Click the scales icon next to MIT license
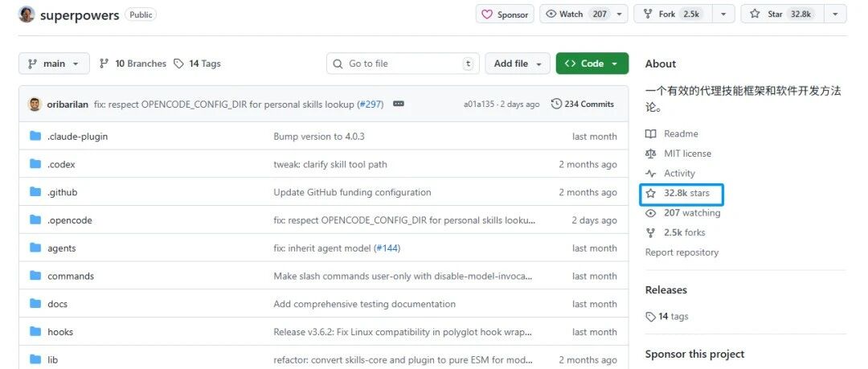This screenshot has height=369, width=868. [651, 154]
